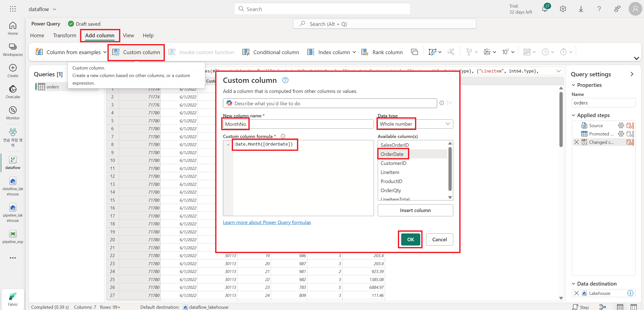Open the View tab
Image resolution: width=644 pixels, height=310 pixels.
(128, 36)
